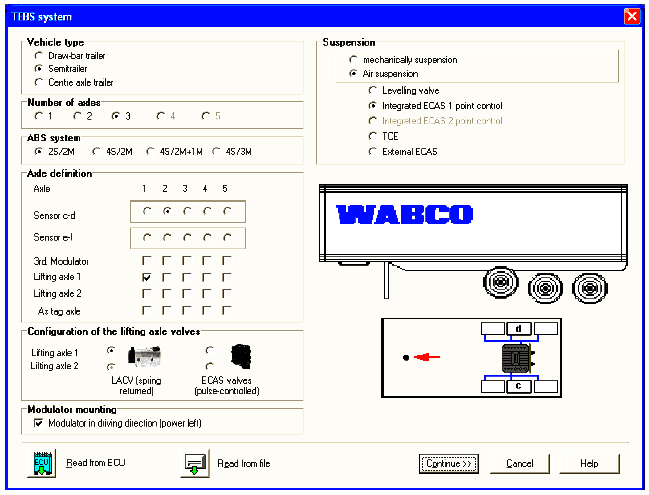Set Sensor c-d to axle 3
Viewport: 649px width, 495px height.
187,211
